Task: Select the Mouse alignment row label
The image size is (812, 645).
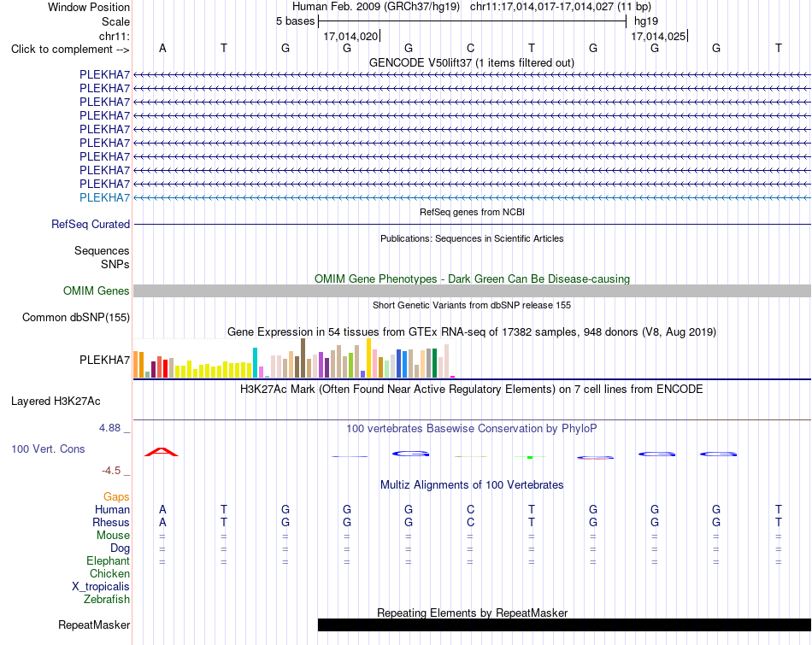Action: [113, 536]
